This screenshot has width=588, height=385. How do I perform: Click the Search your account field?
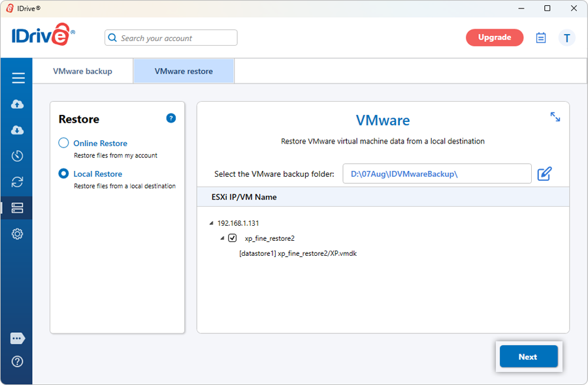171,38
